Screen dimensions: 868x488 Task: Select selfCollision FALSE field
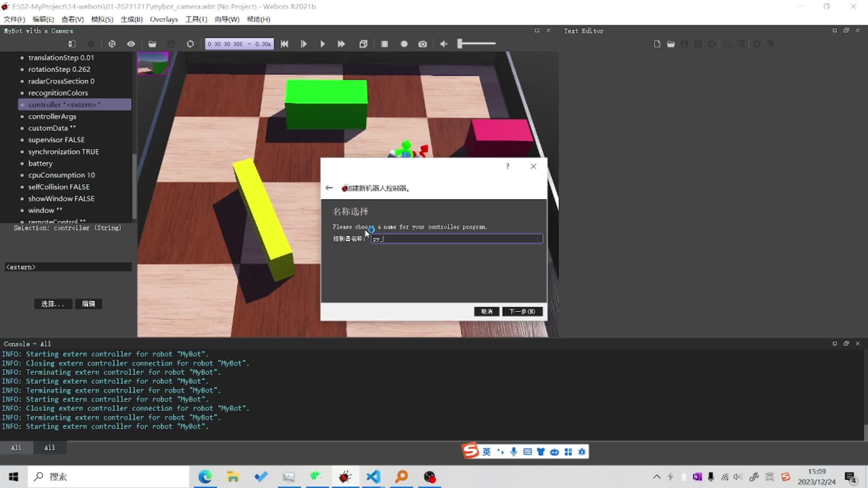[x=59, y=187]
